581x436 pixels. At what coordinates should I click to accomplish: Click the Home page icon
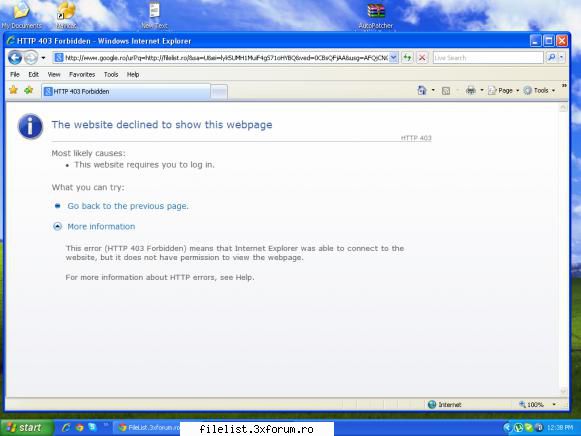[422, 90]
